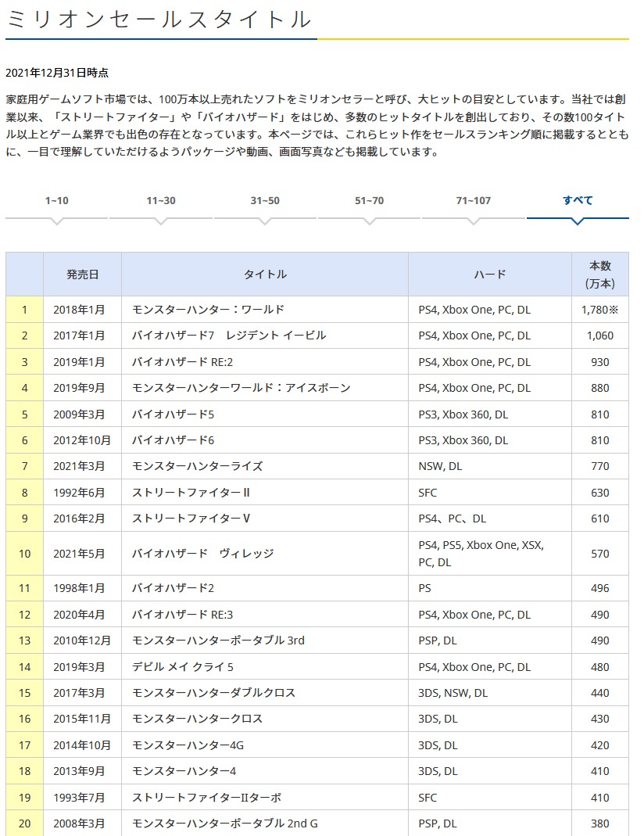This screenshot has width=644, height=836.
Task: Click release date 2018年1月
Action: click(x=79, y=310)
